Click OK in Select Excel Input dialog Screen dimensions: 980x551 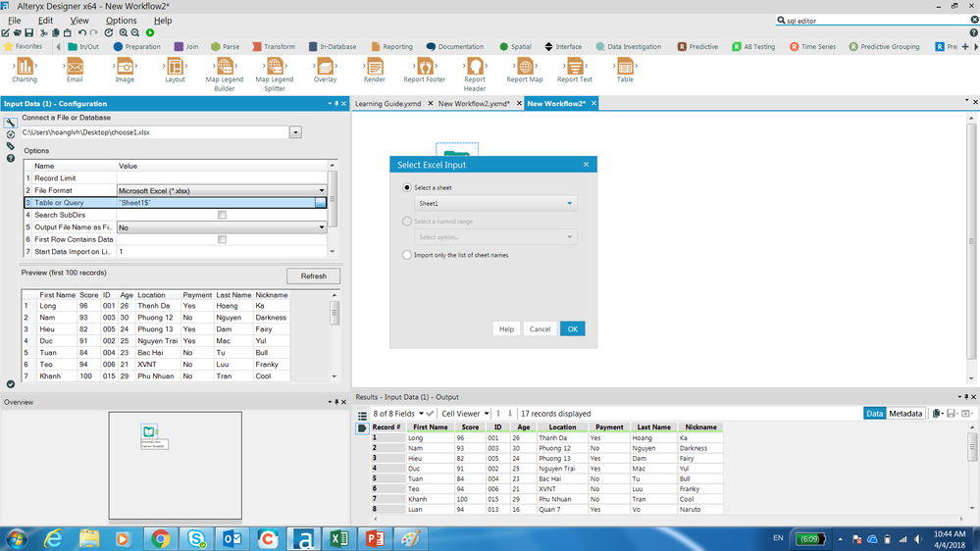pos(573,329)
